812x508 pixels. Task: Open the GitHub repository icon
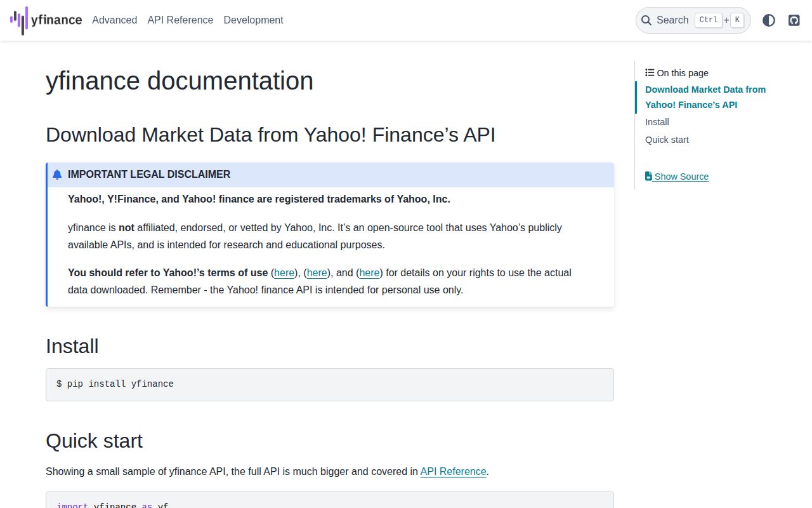pyautogui.click(x=794, y=20)
